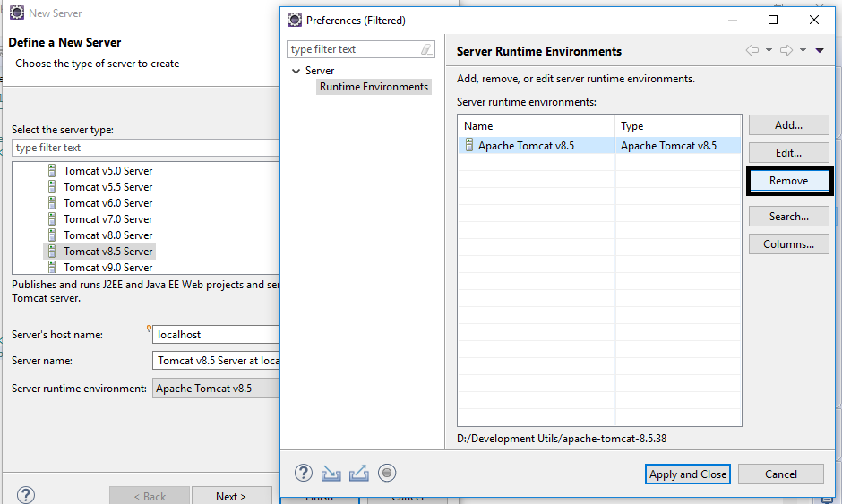Image resolution: width=842 pixels, height=504 pixels.
Task: Select Tomcat v8.0 Server in New Server
Action: point(107,235)
